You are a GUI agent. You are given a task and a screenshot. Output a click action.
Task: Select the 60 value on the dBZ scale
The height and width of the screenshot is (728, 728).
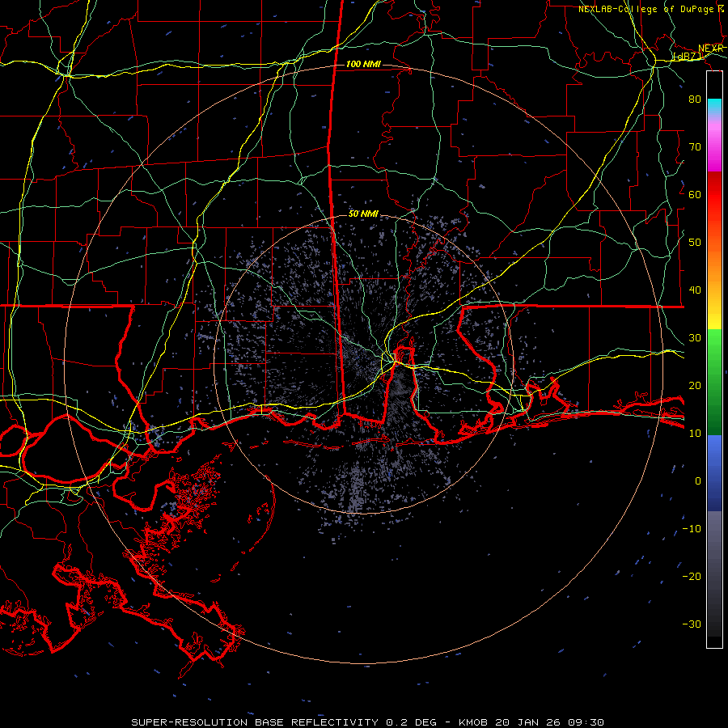click(x=695, y=194)
